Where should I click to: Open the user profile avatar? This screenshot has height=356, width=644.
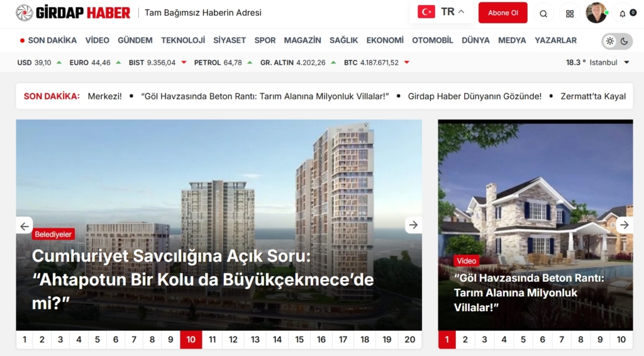(596, 13)
